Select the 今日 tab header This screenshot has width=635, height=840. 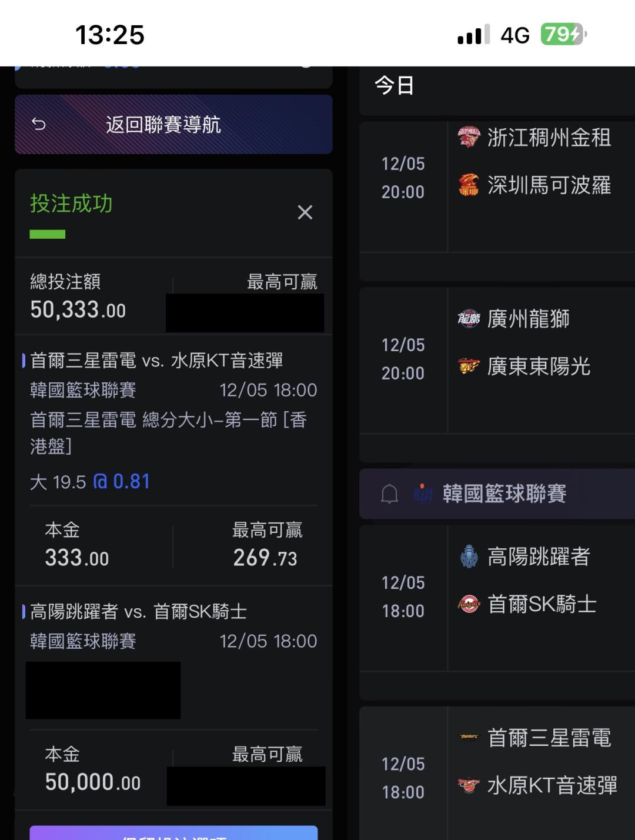(395, 86)
